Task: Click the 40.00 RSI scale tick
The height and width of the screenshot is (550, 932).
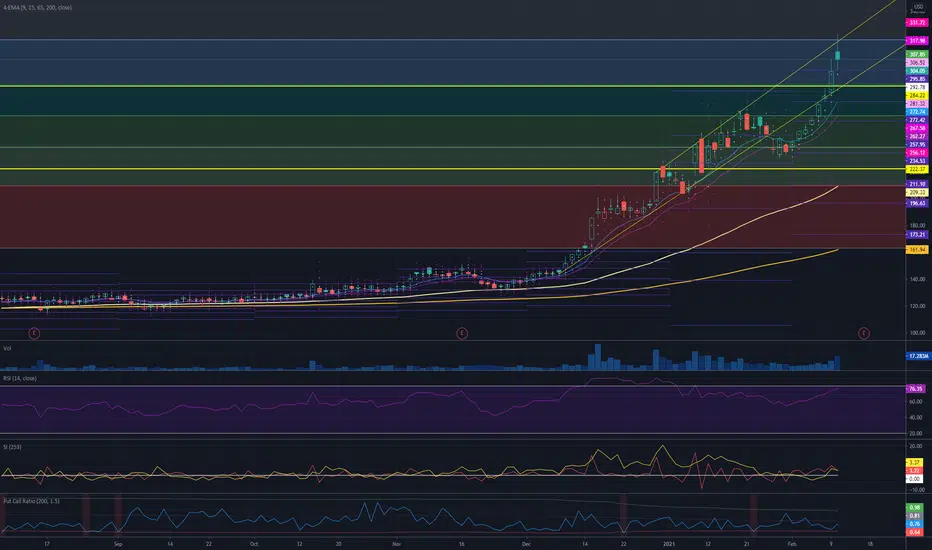Action: pos(916,418)
